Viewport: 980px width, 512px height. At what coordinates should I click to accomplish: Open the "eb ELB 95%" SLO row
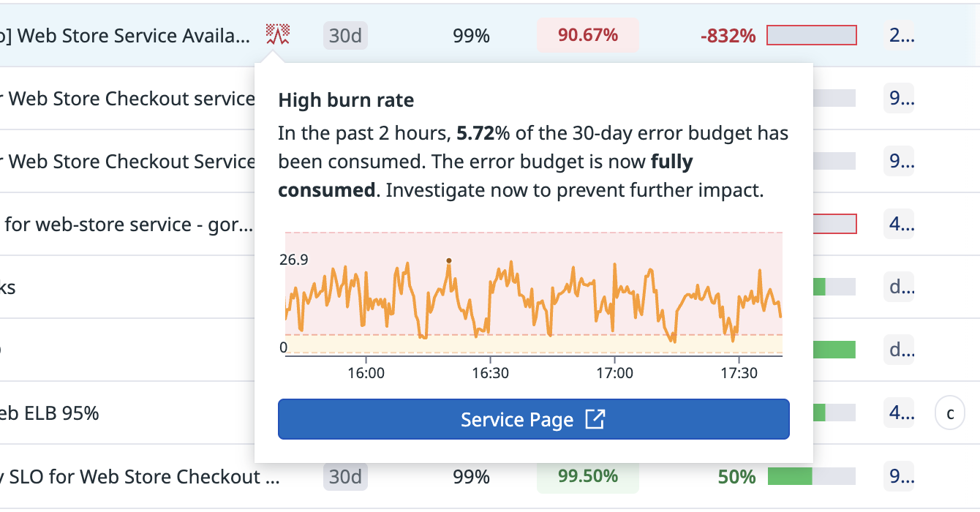50,413
